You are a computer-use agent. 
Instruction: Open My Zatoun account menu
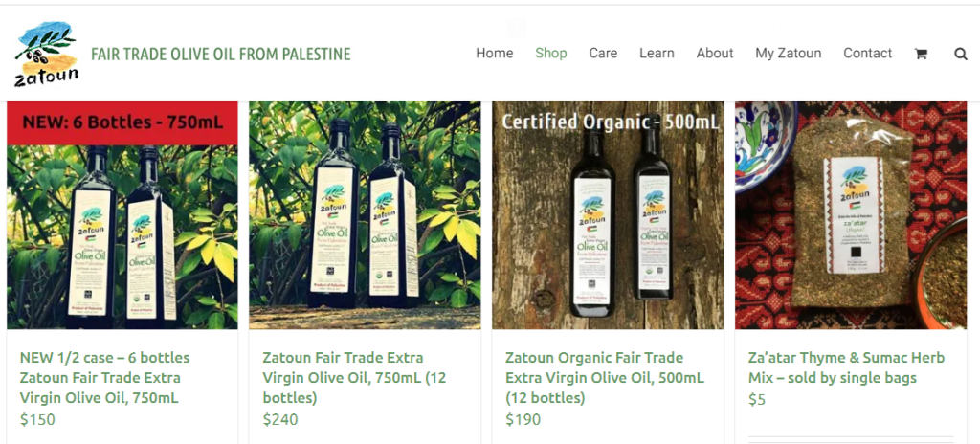tap(789, 54)
